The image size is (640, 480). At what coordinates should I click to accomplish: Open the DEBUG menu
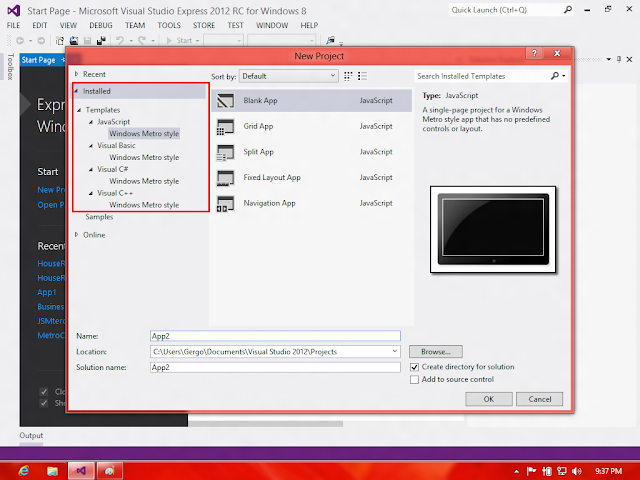101,25
